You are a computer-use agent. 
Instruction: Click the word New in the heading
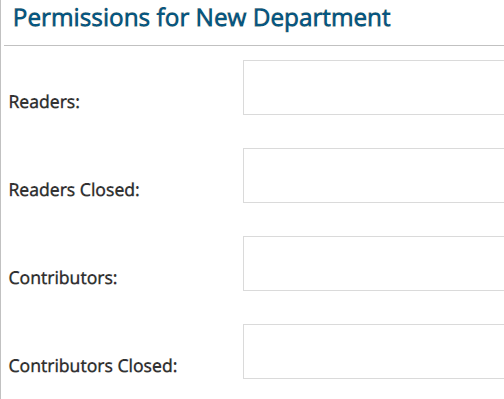coord(221,18)
